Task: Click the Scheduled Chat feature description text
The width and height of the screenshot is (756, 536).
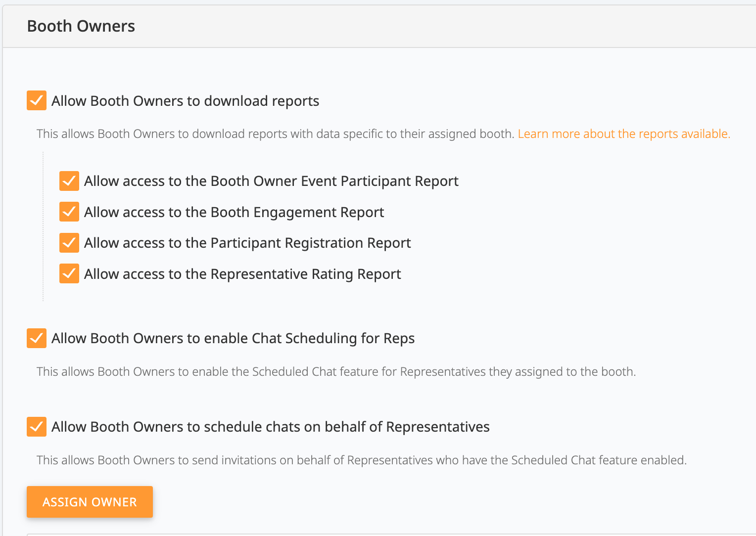Action: [x=336, y=372]
